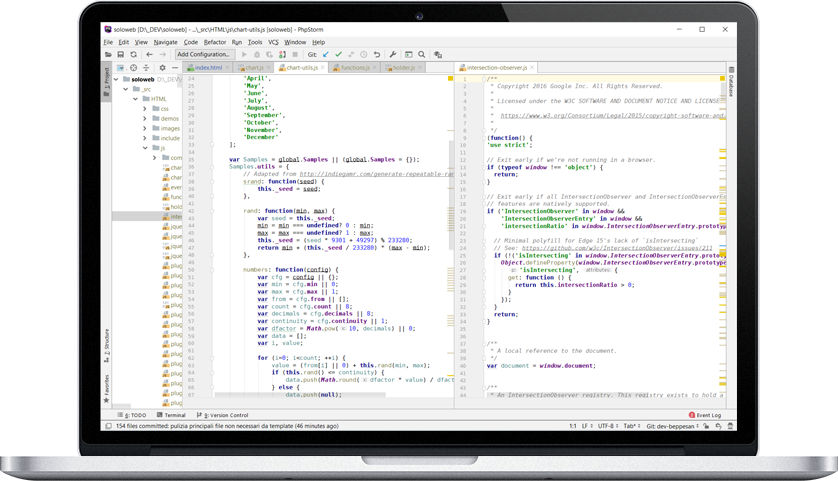
Task: Switch to the functions.js tab
Action: 355,68
